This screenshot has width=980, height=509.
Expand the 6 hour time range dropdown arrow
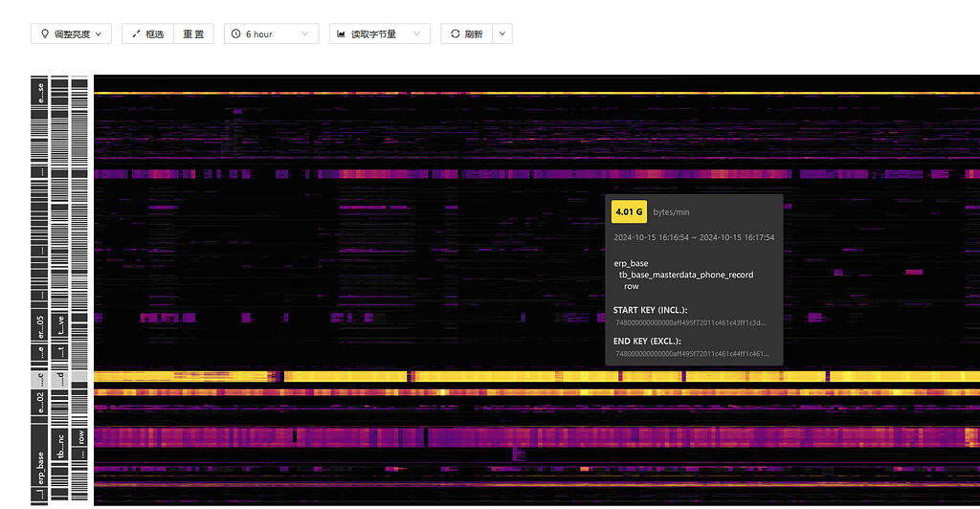coord(306,34)
